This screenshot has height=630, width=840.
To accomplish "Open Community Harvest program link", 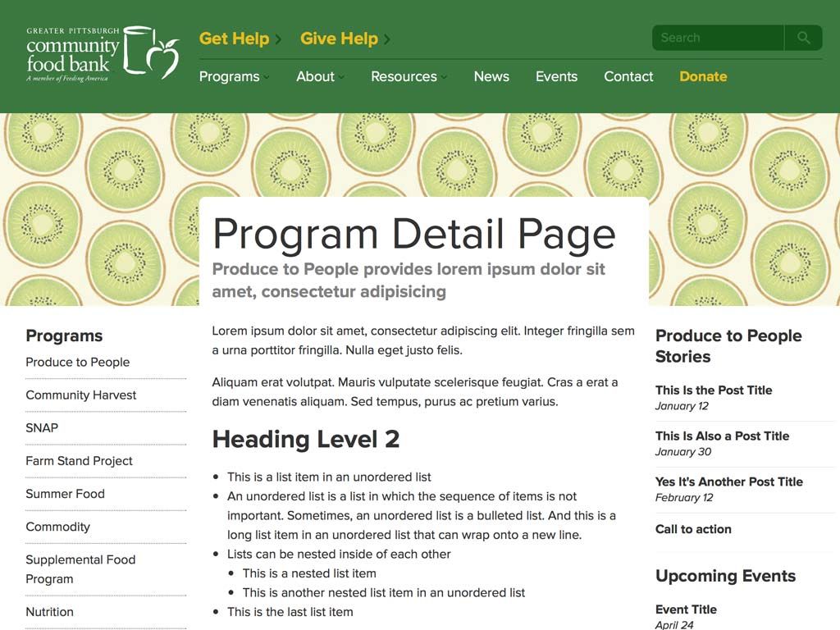I will pyautogui.click(x=81, y=395).
